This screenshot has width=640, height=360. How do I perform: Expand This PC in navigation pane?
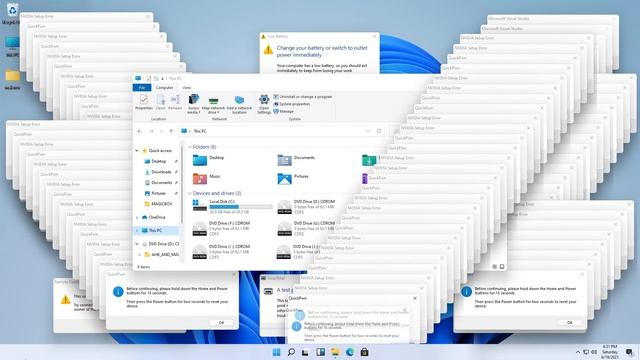point(137,231)
